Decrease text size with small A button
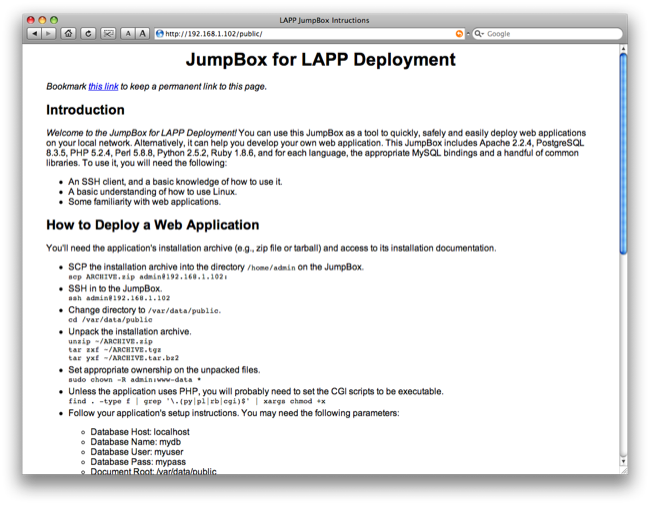This screenshot has width=650, height=505. click(x=128, y=34)
